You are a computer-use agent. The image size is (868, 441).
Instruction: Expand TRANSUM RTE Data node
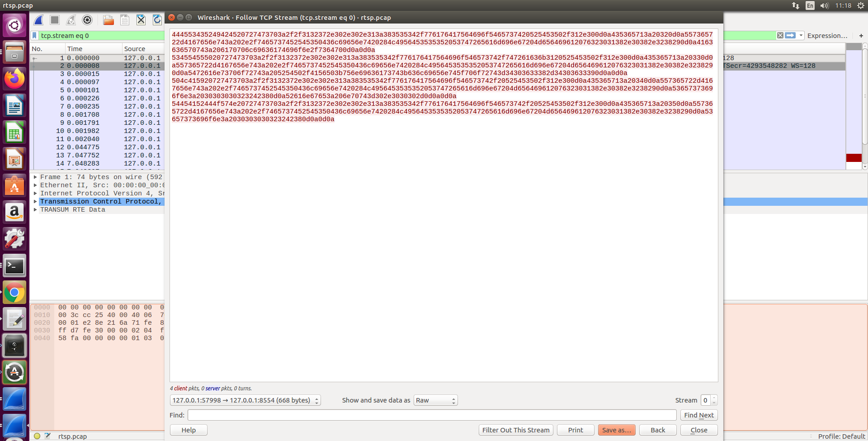[x=35, y=210]
